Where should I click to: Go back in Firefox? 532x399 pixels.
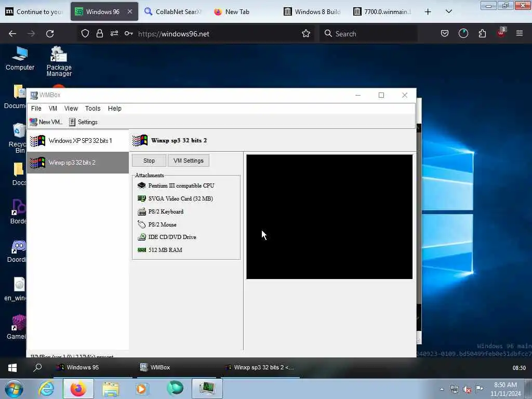[x=12, y=34]
